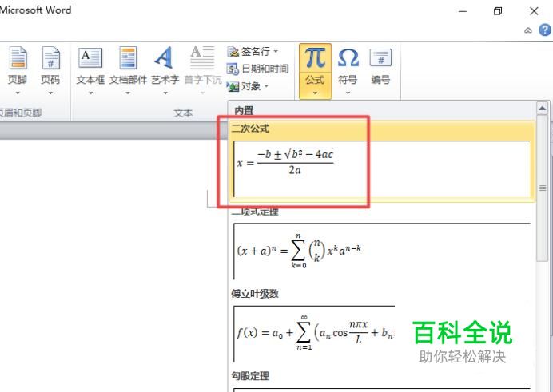
Task: Click the Equation (公式) pi icon
Action: 315,57
